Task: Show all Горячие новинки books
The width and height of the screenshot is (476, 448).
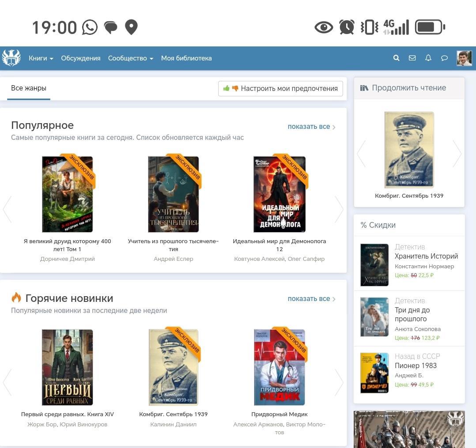Action: pyautogui.click(x=311, y=299)
